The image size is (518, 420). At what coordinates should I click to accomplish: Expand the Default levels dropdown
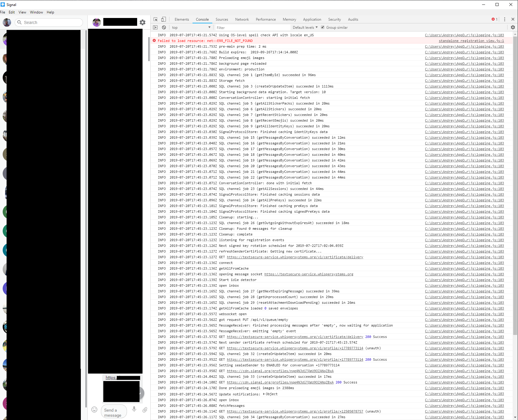click(x=304, y=27)
